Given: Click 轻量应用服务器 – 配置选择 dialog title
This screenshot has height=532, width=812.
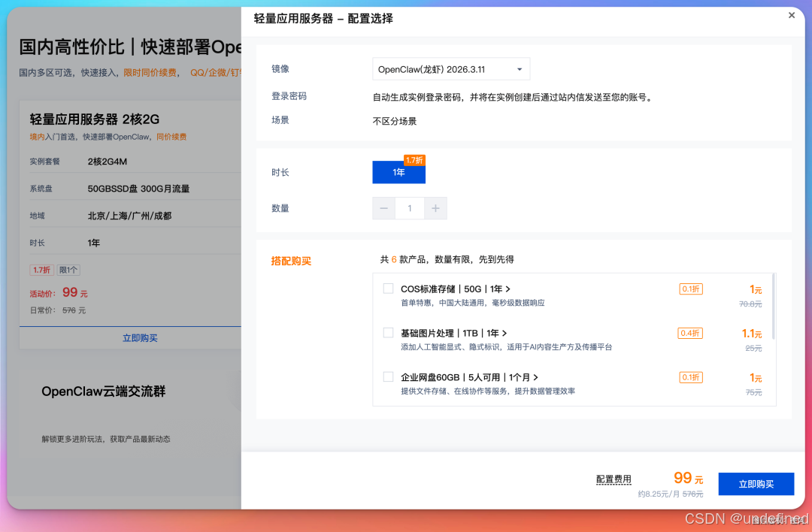Looking at the screenshot, I should point(323,19).
